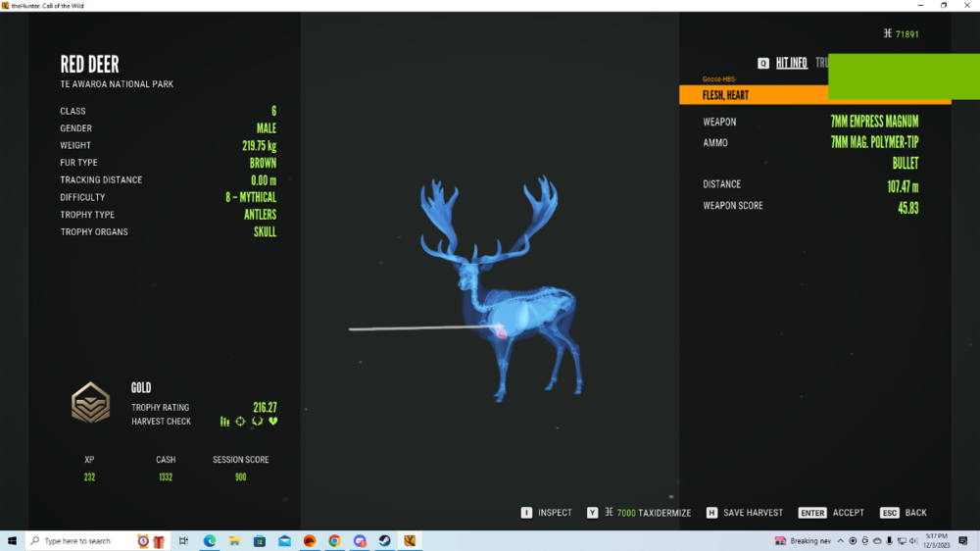
Task: Open File Explorer from the taskbar
Action: [235, 541]
